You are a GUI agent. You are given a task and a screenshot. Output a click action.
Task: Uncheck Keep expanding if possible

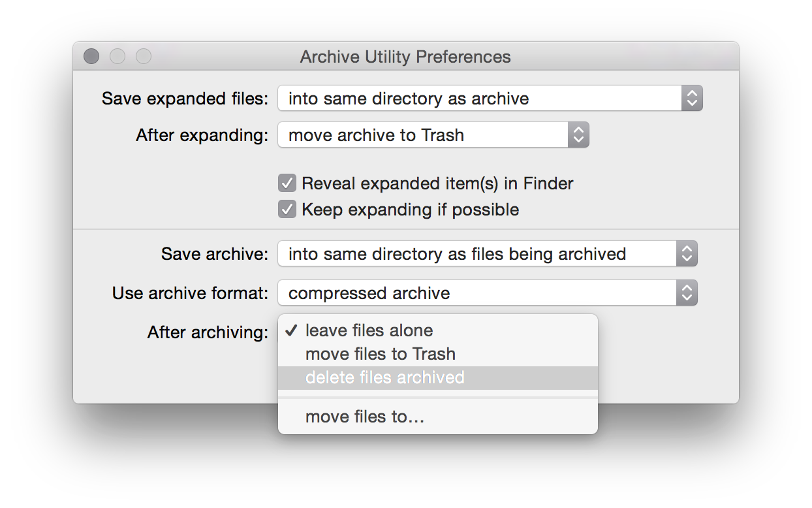click(x=287, y=210)
